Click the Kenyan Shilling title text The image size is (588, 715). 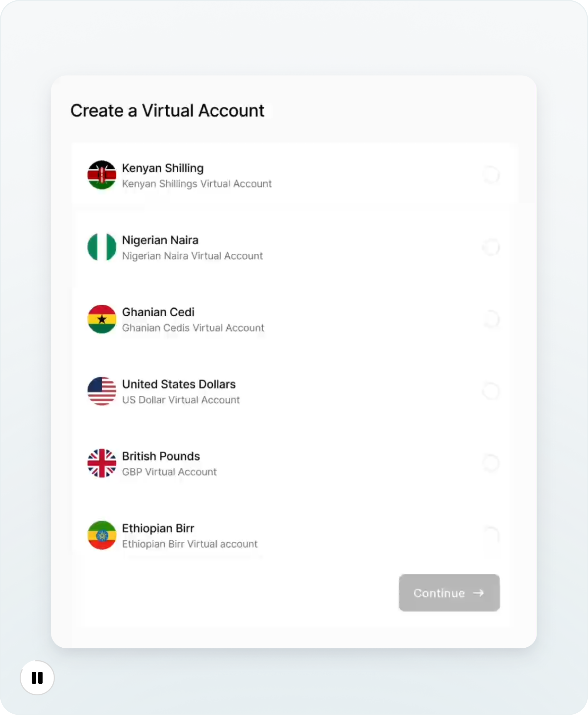click(163, 168)
